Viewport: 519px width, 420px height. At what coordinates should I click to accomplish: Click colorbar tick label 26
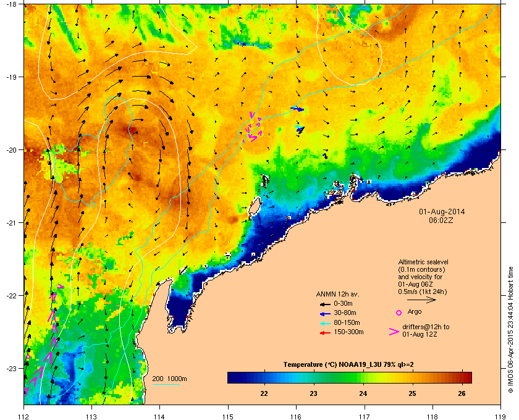pos(462,393)
